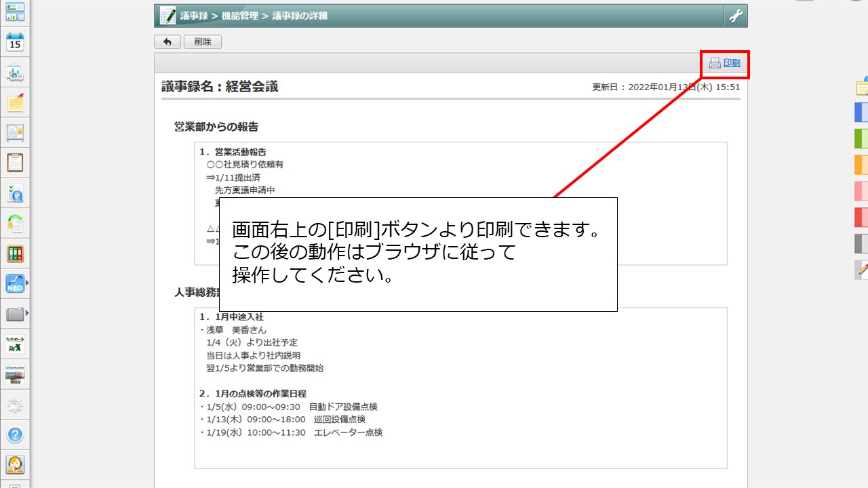Click the wrench settings icon in header
Viewport: 868px width, 488px height.
click(736, 16)
